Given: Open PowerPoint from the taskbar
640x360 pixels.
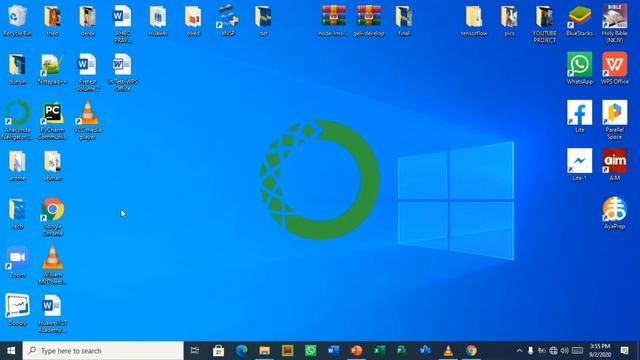Looking at the screenshot, I should click(356, 351).
